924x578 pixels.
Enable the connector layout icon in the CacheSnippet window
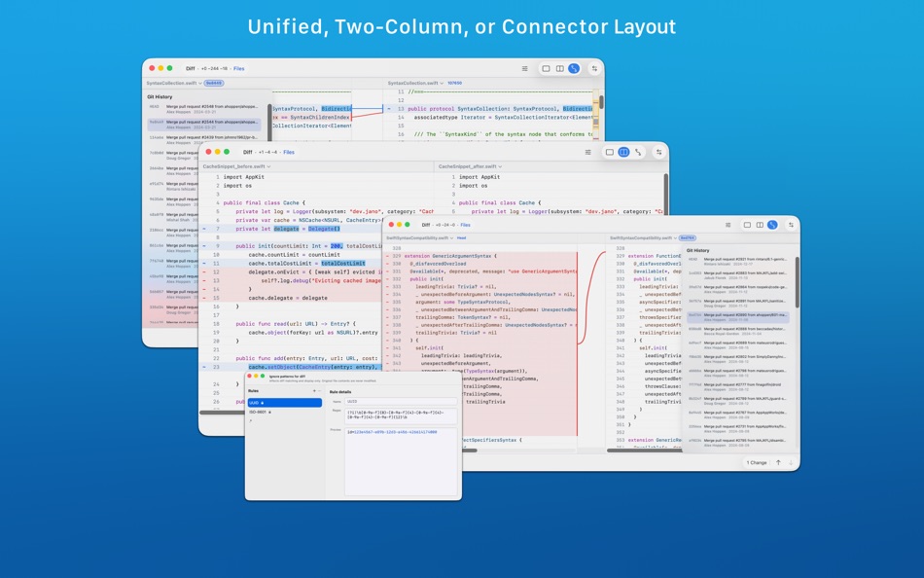(638, 152)
